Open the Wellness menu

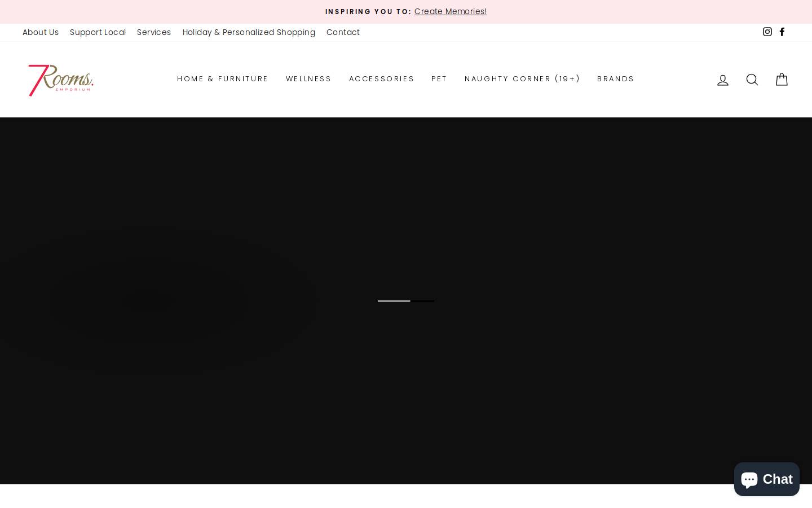308,79
